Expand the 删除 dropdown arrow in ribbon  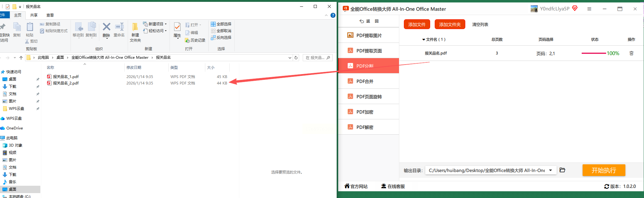pyautogui.click(x=107, y=38)
